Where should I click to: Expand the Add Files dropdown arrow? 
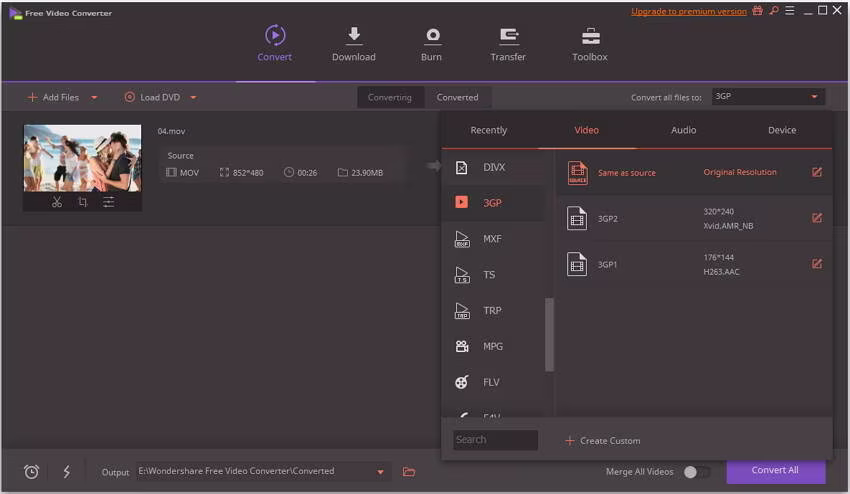point(94,98)
